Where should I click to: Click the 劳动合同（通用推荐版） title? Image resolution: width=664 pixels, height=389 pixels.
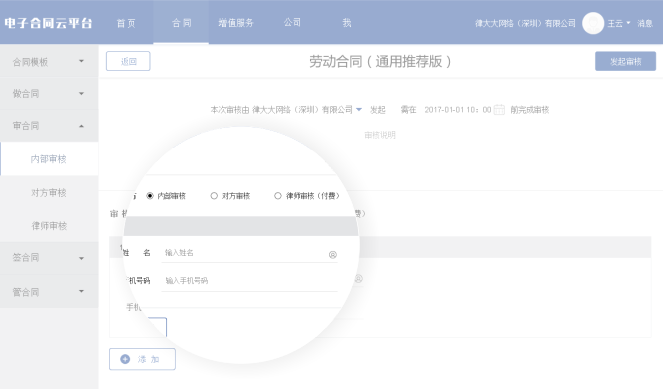(x=380, y=61)
